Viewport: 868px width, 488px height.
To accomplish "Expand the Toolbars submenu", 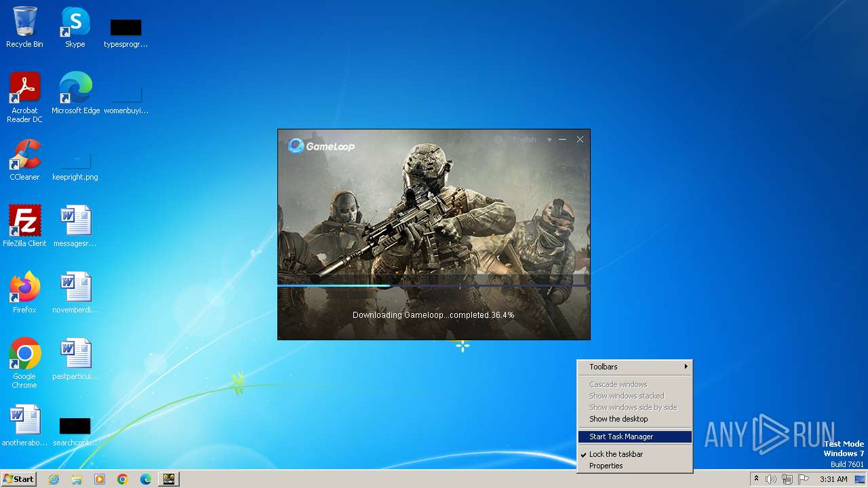I will [635, 367].
